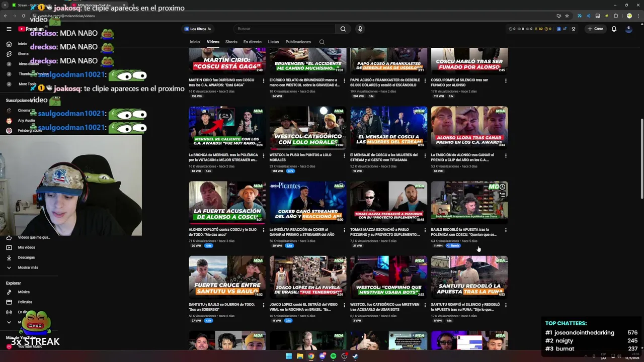Viewport: 644px width, 362px height.
Task: Switch to the Inicio channel tab
Action: point(195,42)
